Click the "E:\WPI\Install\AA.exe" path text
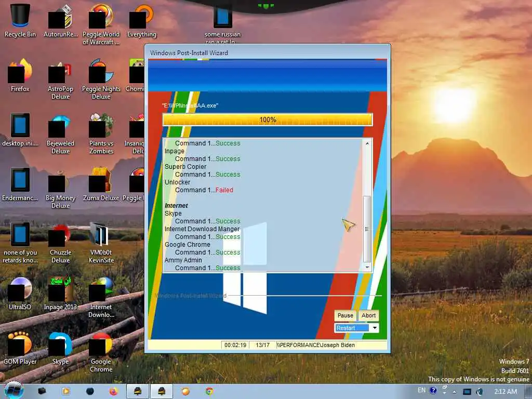Viewport: 532px width, 399px height. [190, 105]
